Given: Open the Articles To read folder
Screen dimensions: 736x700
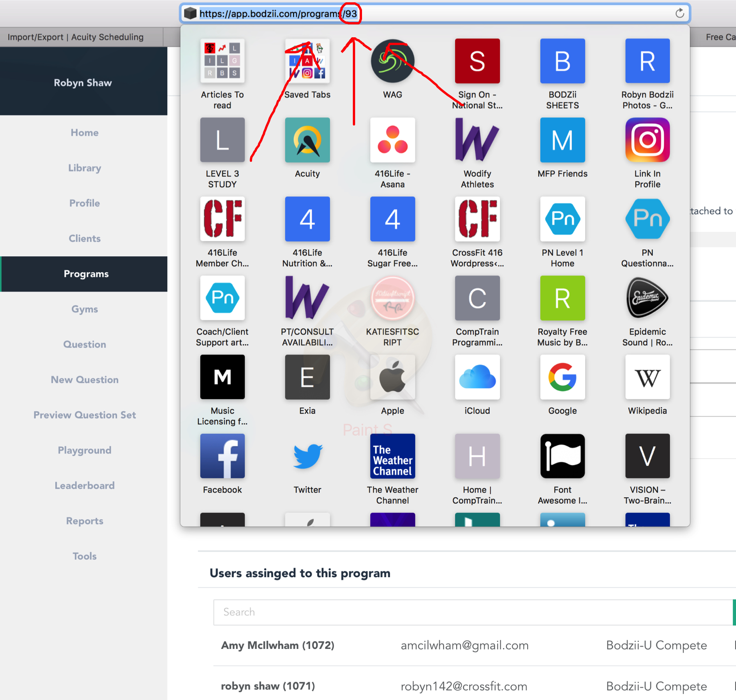Looking at the screenshot, I should pos(222,61).
